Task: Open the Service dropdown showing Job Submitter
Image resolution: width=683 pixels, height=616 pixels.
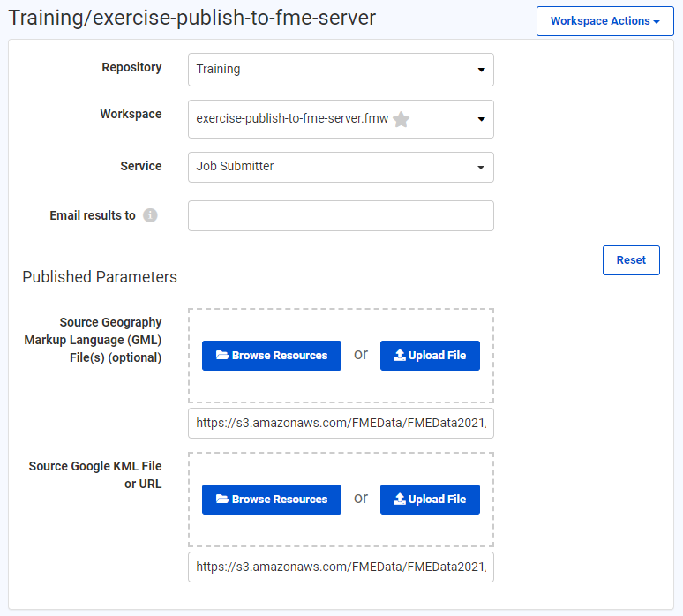Action: pyautogui.click(x=341, y=167)
